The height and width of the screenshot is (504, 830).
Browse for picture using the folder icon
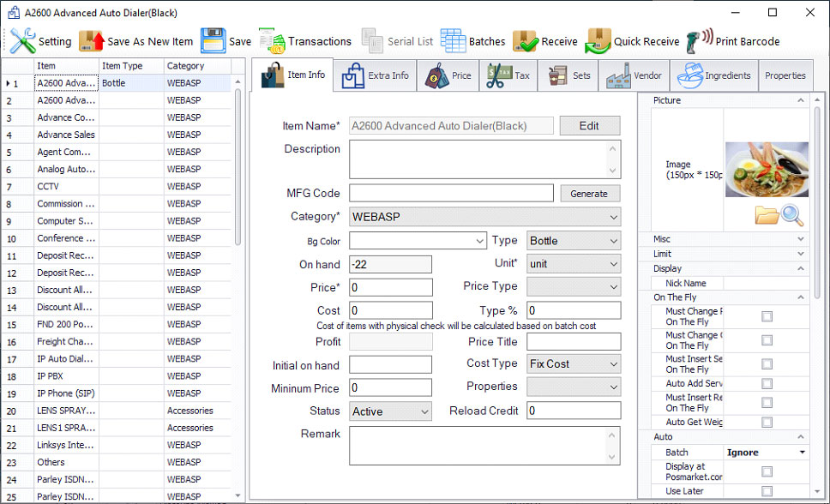click(x=767, y=214)
